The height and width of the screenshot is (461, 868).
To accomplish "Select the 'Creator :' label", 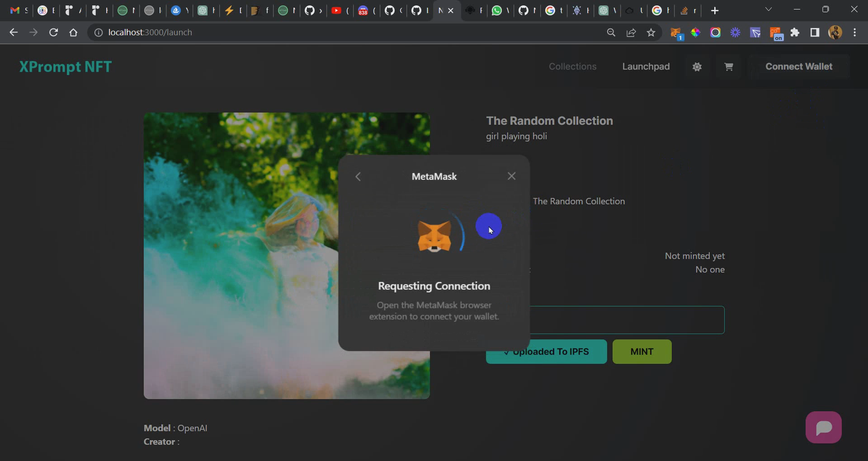I will (161, 442).
